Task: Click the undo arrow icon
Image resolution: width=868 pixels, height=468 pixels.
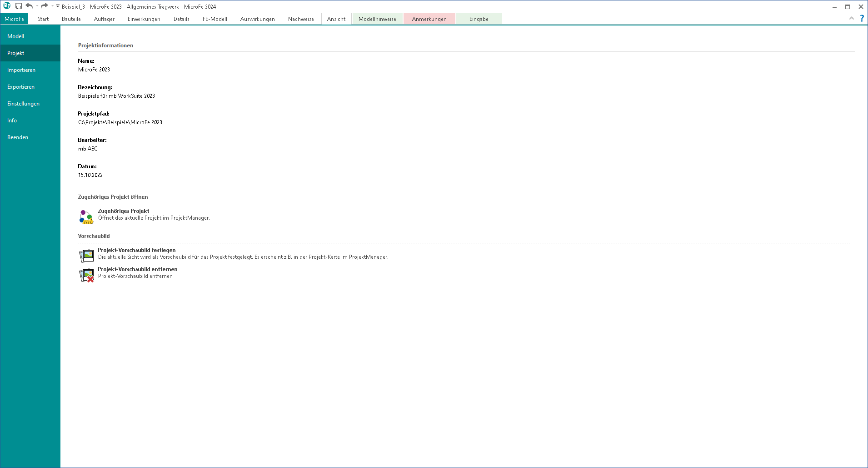Action: coord(29,6)
